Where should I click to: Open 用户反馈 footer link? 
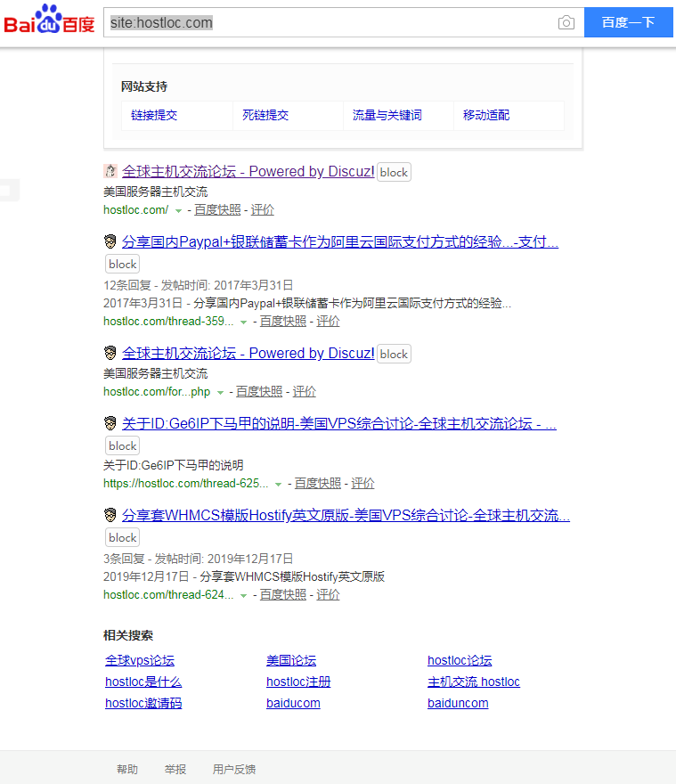pos(234,770)
